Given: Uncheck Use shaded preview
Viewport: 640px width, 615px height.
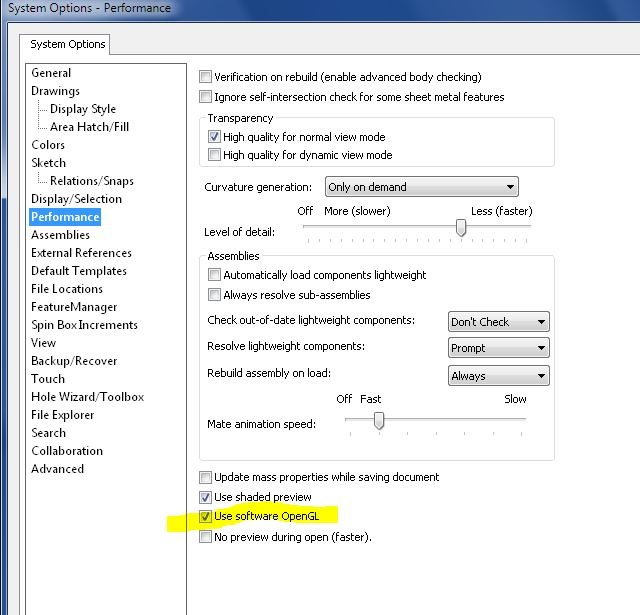Looking at the screenshot, I should point(205,497).
